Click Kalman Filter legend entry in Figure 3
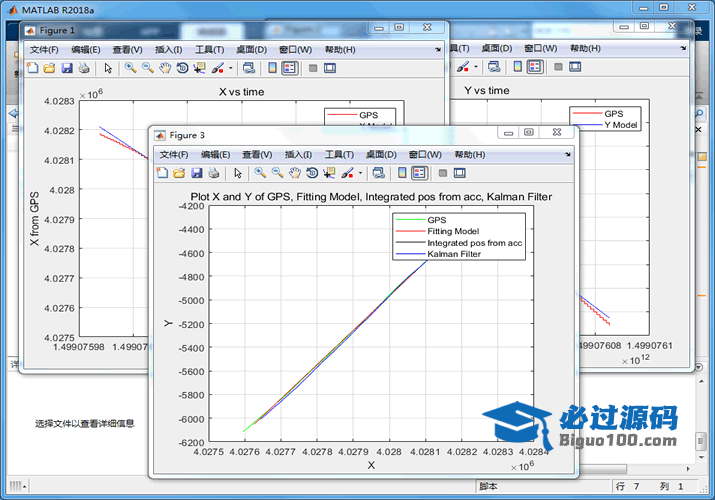Screen dimensions: 715x500 tap(454, 254)
